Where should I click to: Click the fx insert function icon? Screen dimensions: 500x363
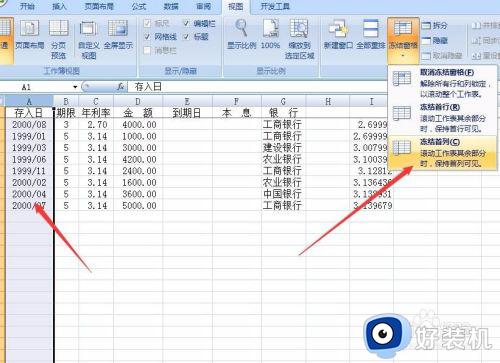click(x=121, y=87)
